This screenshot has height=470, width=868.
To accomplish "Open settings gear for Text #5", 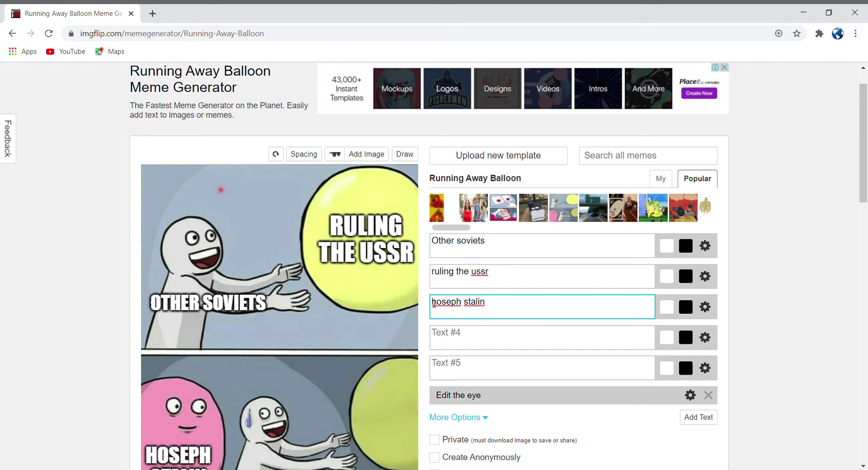I will pos(705,368).
